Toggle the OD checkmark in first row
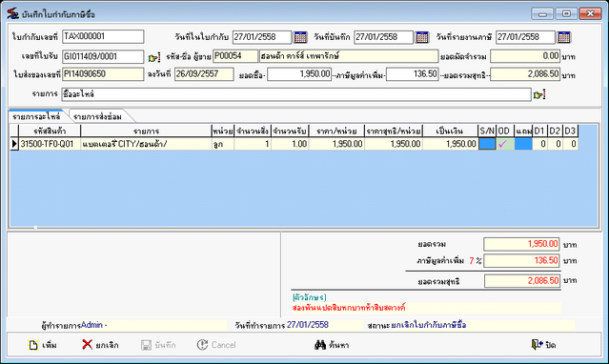 (x=505, y=144)
